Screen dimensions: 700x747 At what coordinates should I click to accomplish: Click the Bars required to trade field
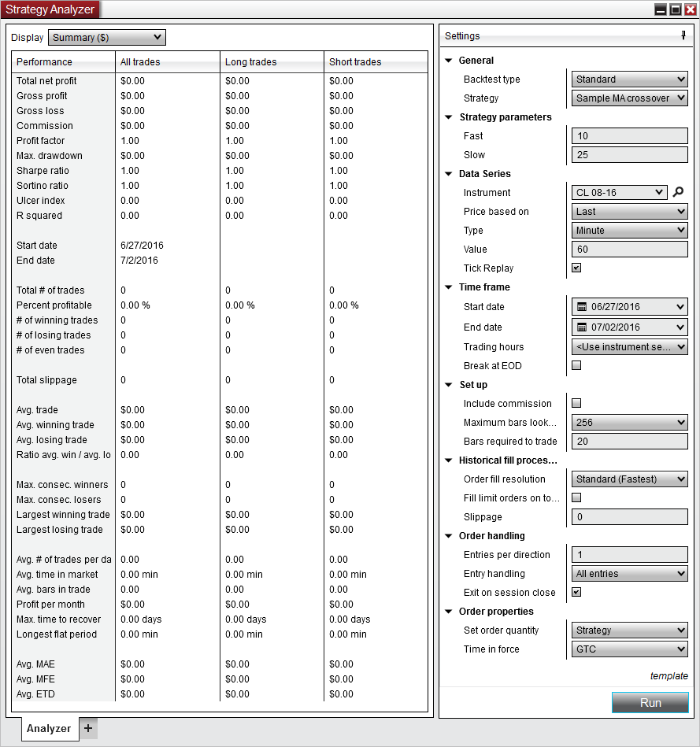629,441
